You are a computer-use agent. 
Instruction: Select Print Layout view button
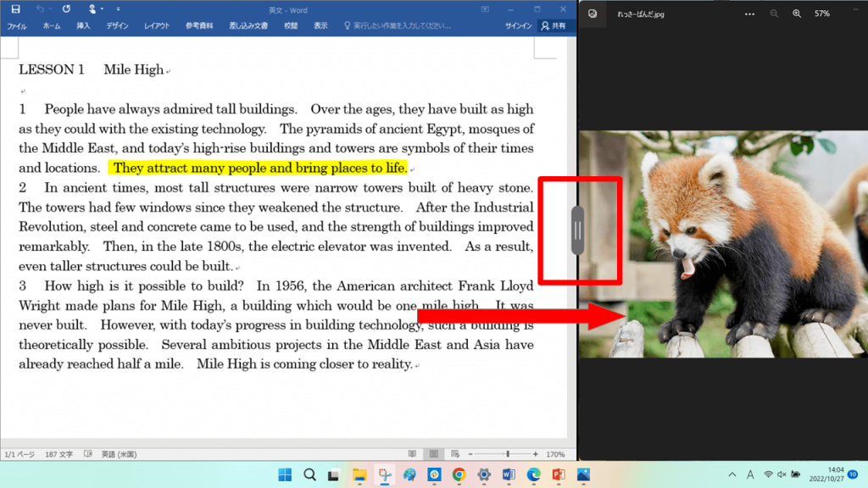[432, 454]
